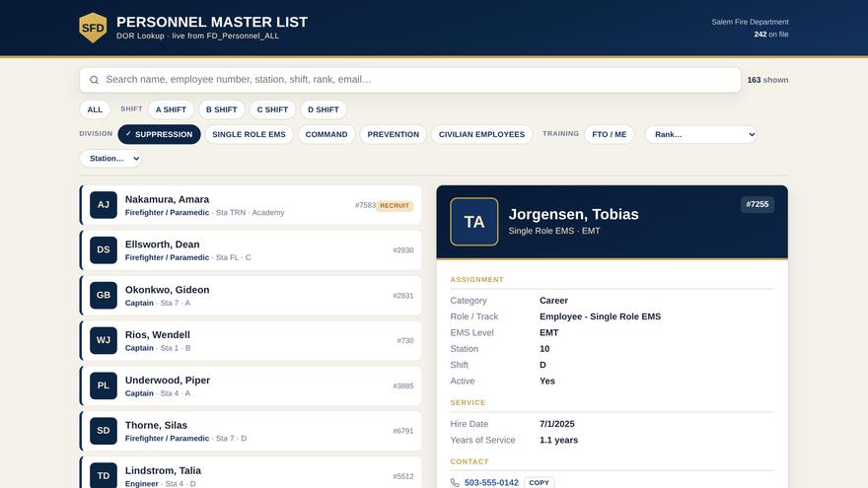Open the Rank dropdown
The image size is (868, 488).
click(x=701, y=134)
